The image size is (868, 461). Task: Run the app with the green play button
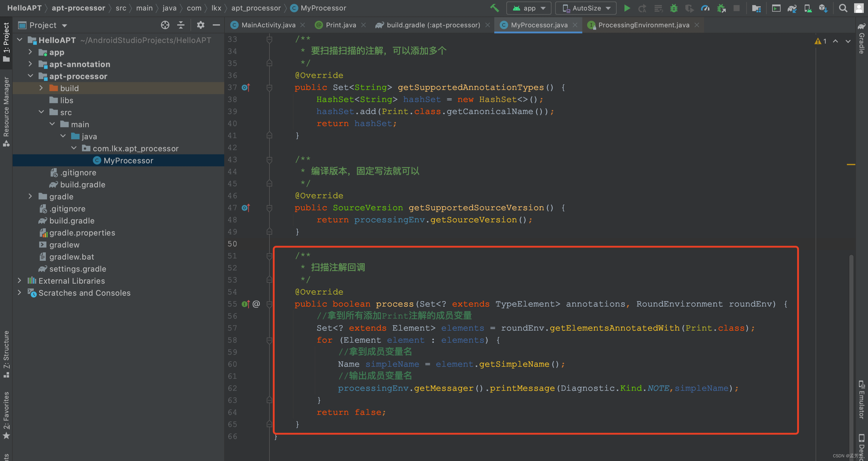(x=627, y=8)
